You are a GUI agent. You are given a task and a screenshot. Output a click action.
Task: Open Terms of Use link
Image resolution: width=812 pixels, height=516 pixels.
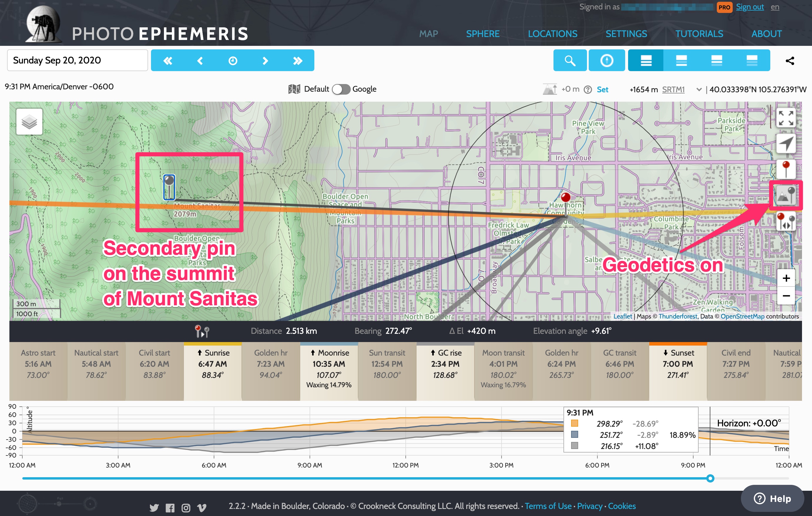(548, 506)
